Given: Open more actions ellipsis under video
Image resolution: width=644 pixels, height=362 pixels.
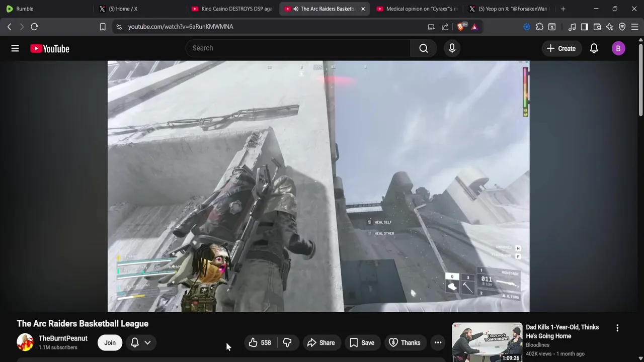Looking at the screenshot, I should coord(438,343).
